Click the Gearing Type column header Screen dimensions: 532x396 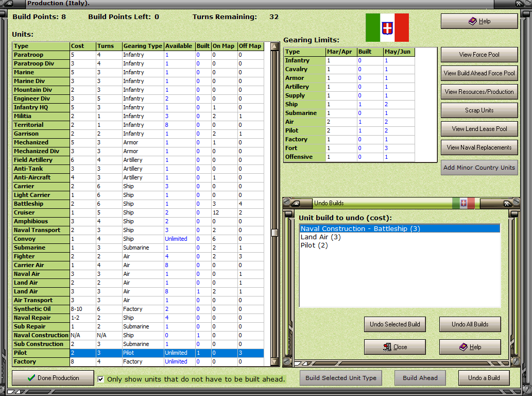(x=143, y=46)
